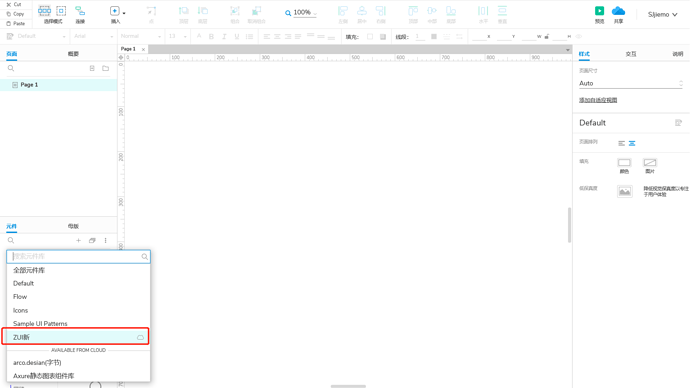Select the contained selection mode icon
690x388 pixels.
pyautogui.click(x=61, y=11)
